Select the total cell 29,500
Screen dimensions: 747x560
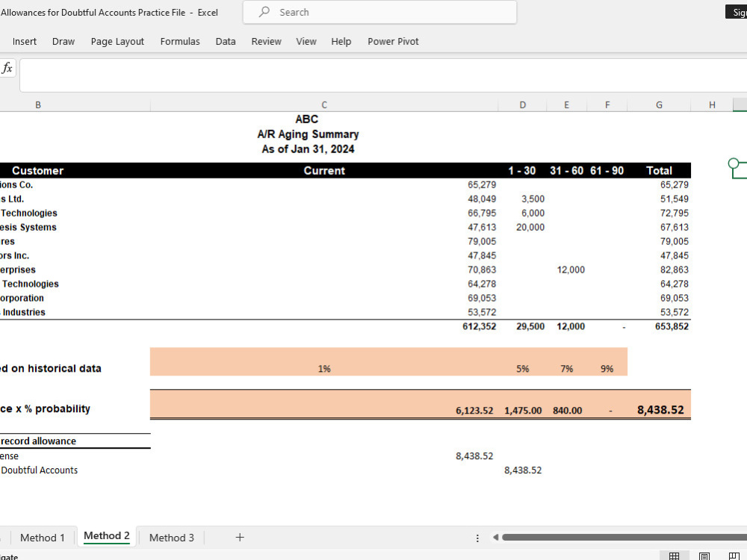523,327
